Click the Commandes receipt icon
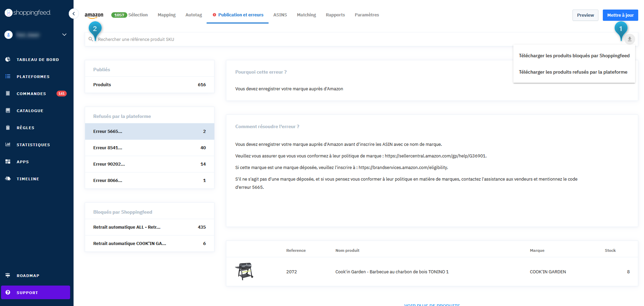 pos(8,93)
